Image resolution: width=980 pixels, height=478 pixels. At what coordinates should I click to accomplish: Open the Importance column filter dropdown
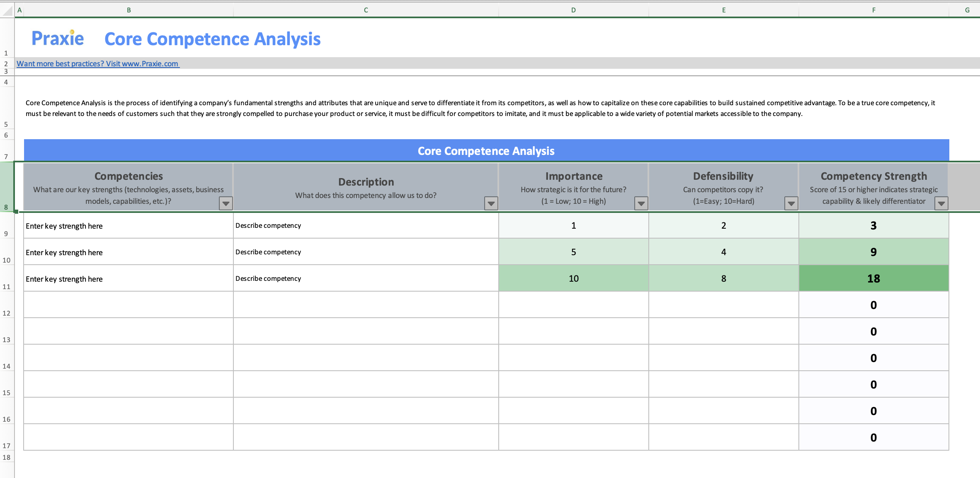641,203
